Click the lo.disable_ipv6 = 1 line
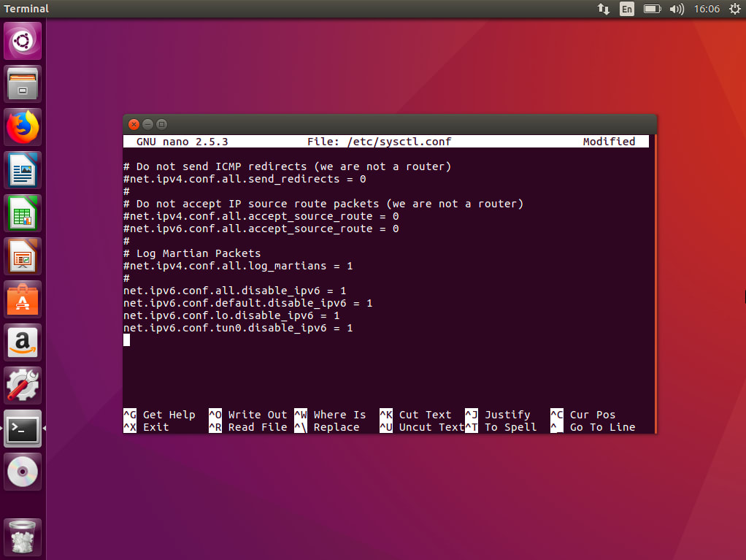 [231, 315]
